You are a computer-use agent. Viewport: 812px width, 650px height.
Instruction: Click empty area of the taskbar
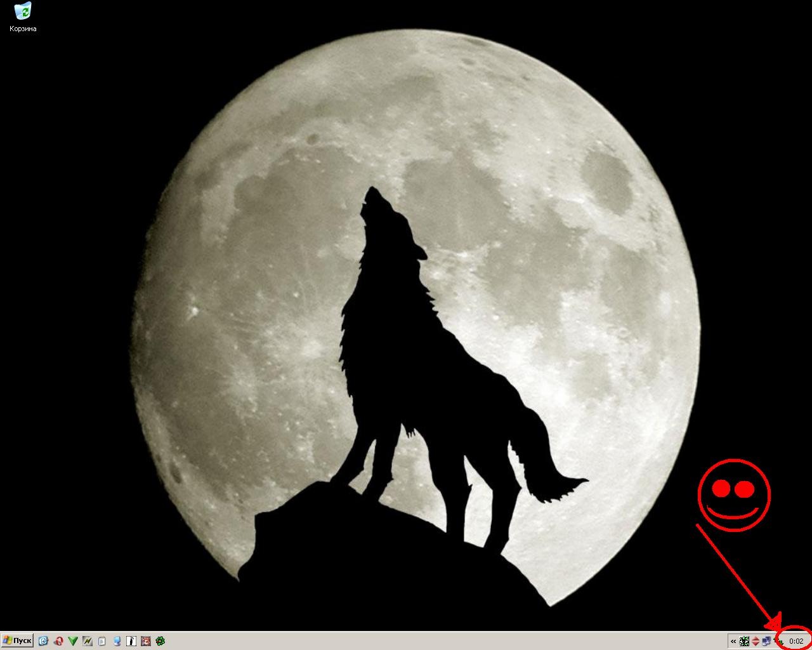coord(444,641)
